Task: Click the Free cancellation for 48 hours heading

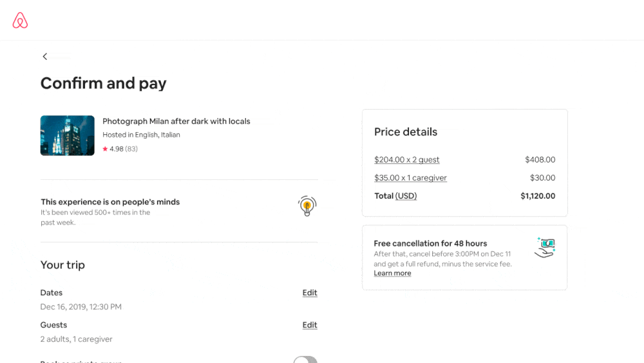Action: (430, 243)
